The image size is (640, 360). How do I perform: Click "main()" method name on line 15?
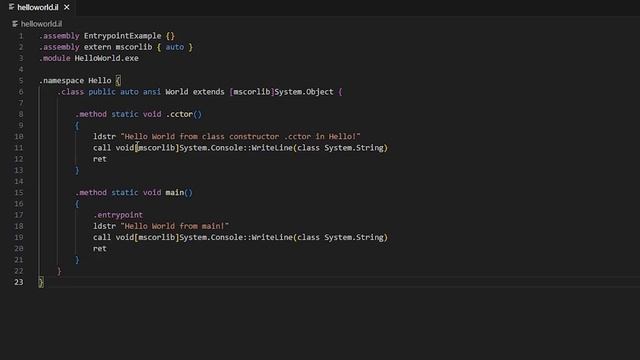click(179, 193)
